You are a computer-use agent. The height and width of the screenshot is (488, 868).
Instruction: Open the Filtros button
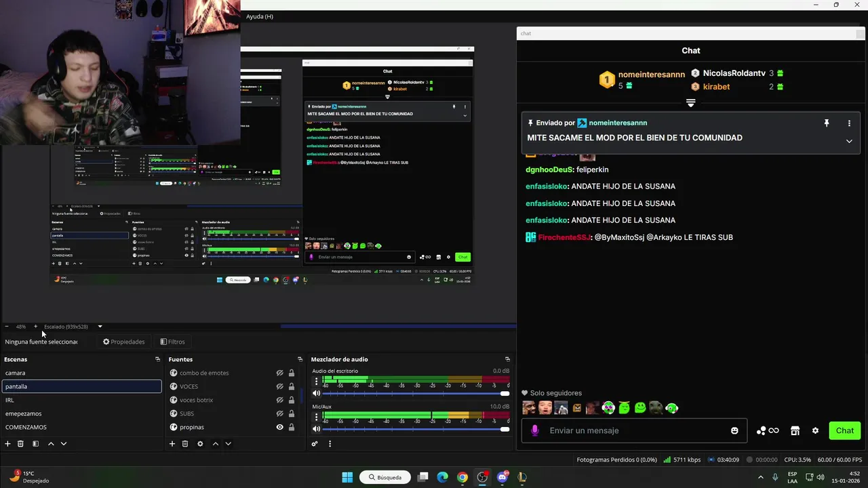(x=172, y=342)
